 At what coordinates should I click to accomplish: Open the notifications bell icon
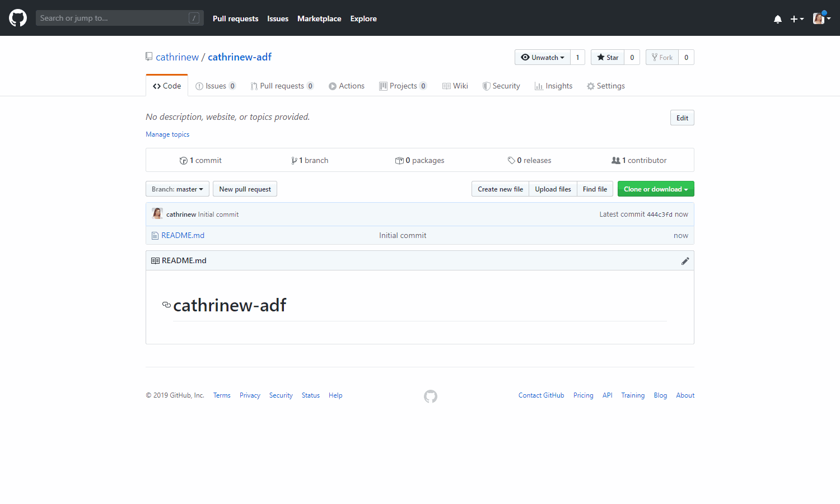click(x=777, y=19)
